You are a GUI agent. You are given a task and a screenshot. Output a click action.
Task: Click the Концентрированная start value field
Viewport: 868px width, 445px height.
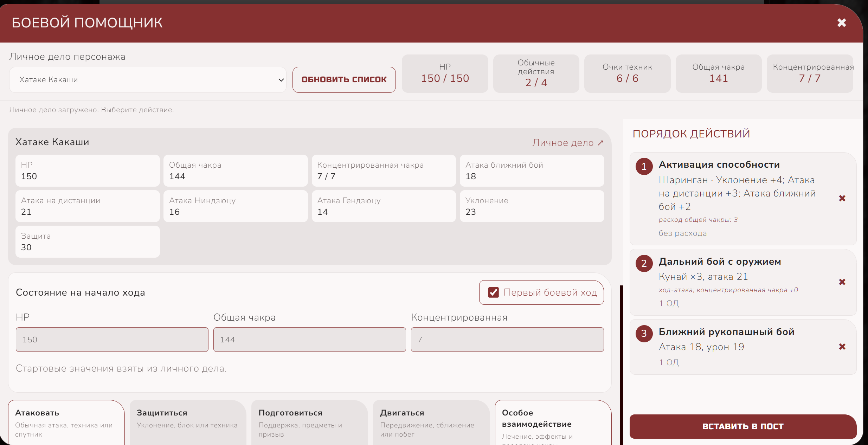[507, 340]
